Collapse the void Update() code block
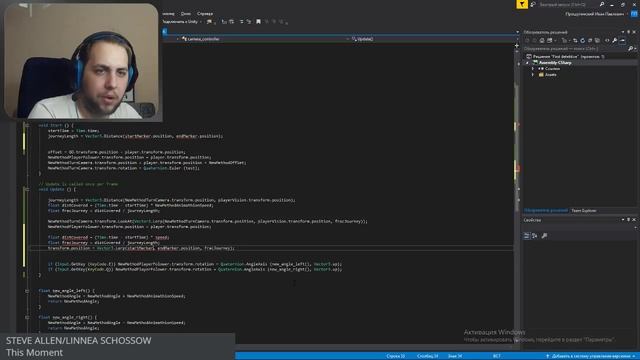640x360 pixels. 27,189
